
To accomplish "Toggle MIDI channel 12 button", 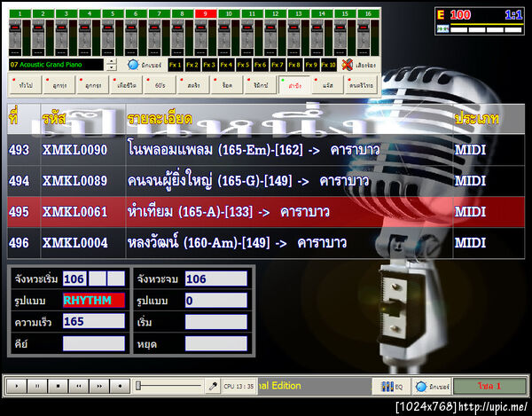I will tap(276, 13).
